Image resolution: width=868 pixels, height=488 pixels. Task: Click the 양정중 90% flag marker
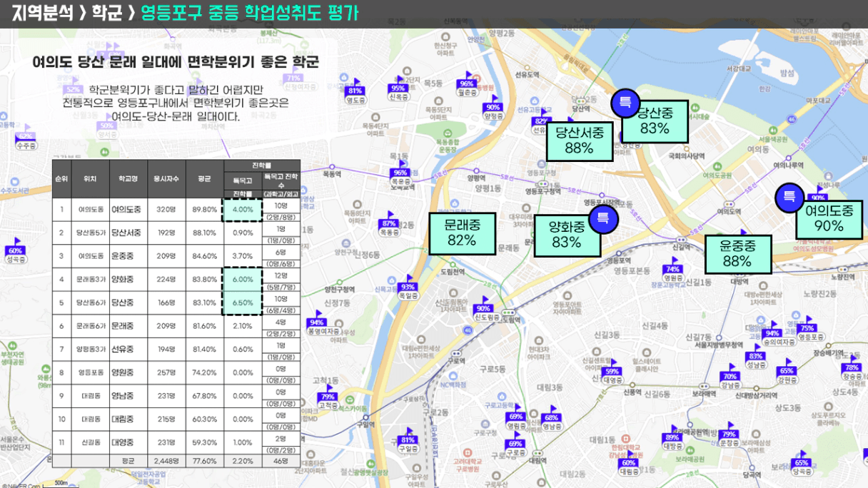493,108
